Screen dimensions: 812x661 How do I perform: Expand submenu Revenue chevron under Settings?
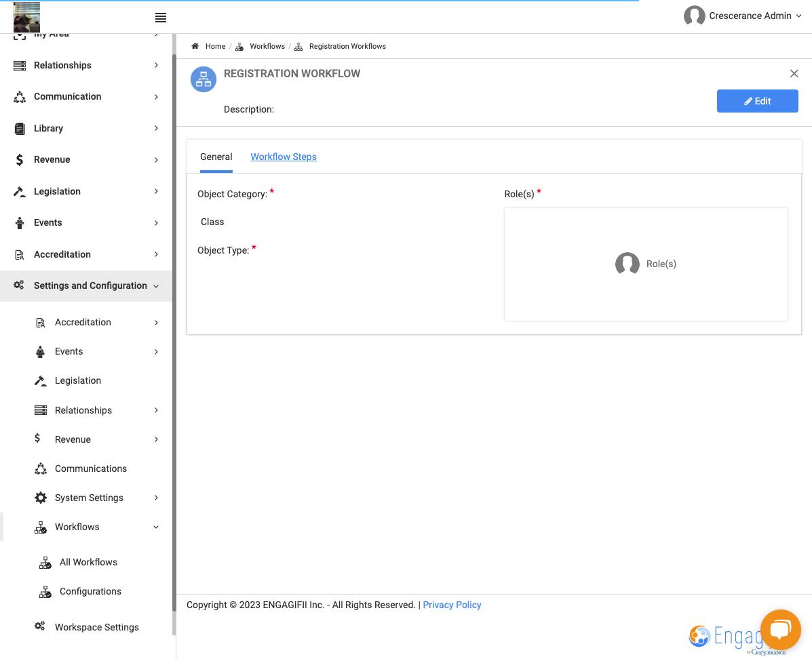[x=157, y=439]
